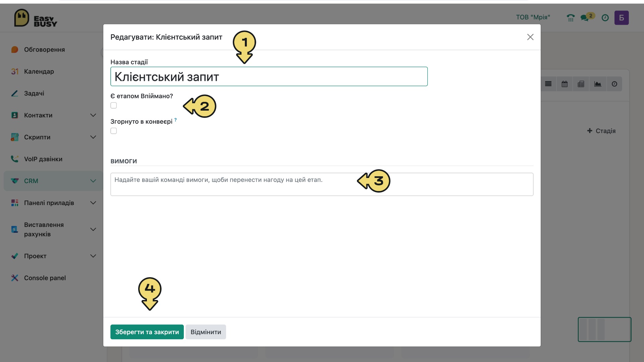Collapse the CRM menu chevron
This screenshot has height=362, width=644.
[93, 181]
